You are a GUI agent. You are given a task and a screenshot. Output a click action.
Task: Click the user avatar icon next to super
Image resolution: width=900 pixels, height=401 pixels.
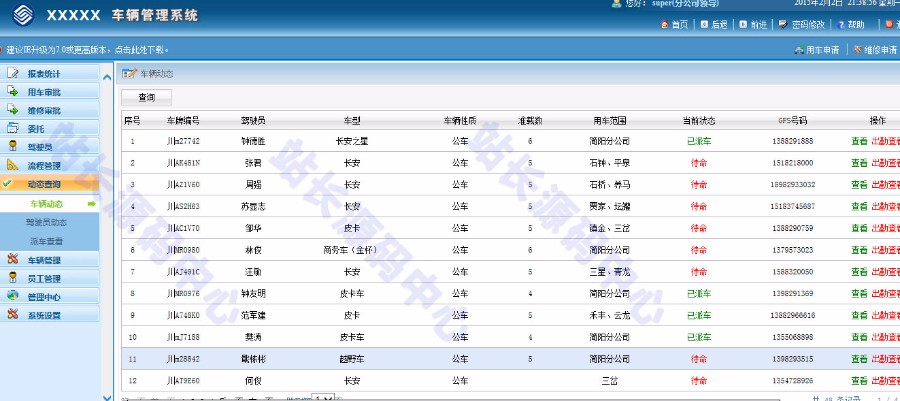tap(616, 3)
